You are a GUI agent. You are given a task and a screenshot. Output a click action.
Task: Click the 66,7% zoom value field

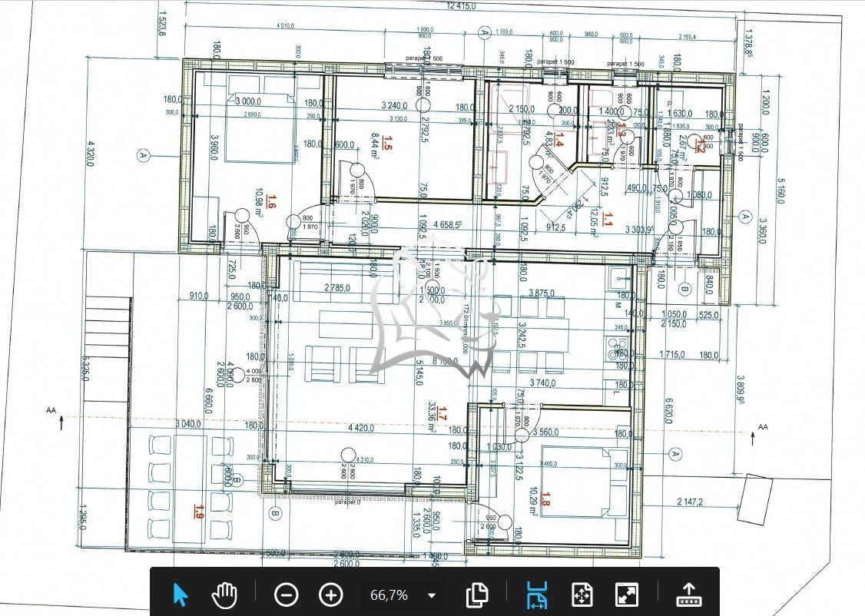pos(389,595)
